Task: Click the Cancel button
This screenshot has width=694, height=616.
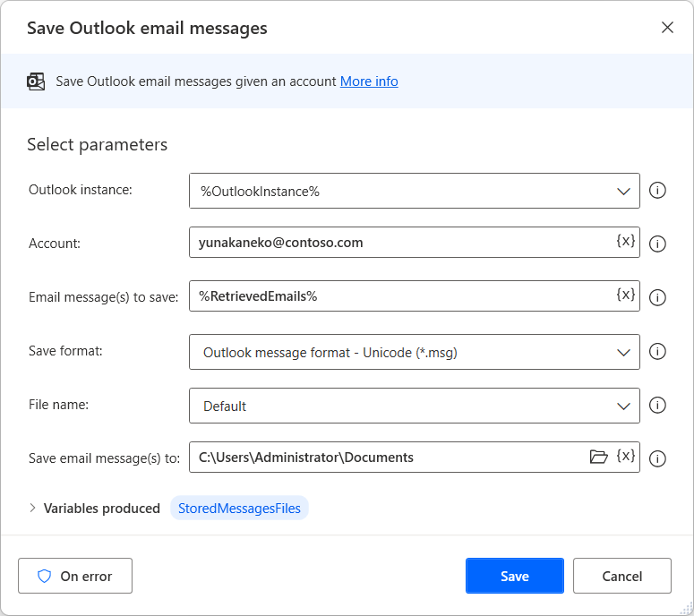Action: (621, 576)
